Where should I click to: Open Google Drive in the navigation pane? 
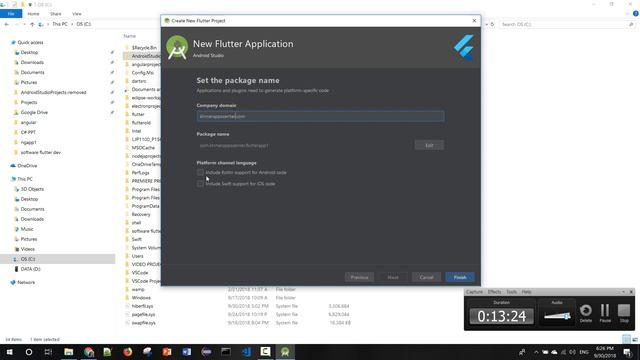(x=34, y=112)
